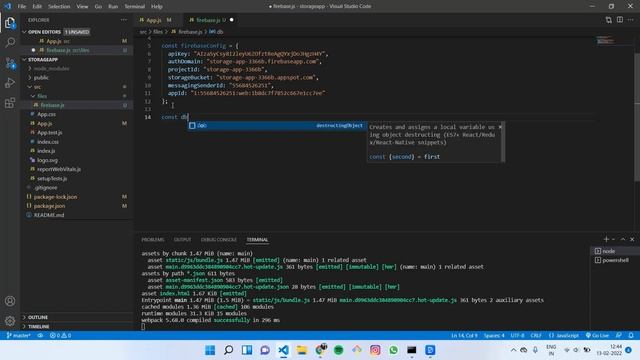Viewport: 640px width, 360px height.
Task: Open the Explorer view in activity bar
Action: 10,23
